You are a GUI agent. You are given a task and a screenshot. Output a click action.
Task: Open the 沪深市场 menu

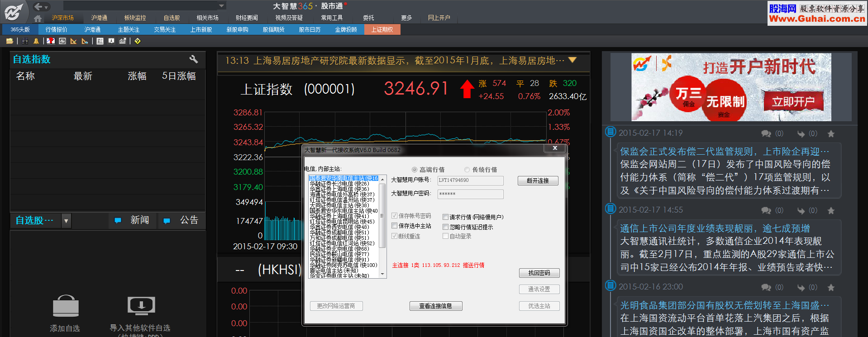62,18
